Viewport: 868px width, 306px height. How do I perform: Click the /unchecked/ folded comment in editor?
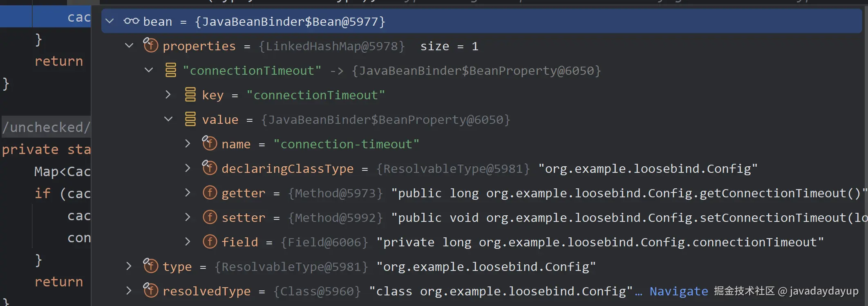[x=46, y=127]
